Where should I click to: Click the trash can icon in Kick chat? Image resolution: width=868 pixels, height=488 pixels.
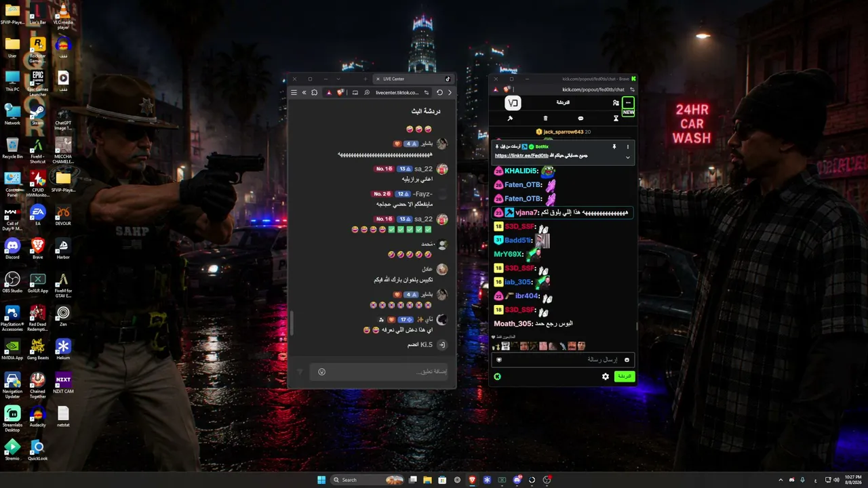(545, 119)
